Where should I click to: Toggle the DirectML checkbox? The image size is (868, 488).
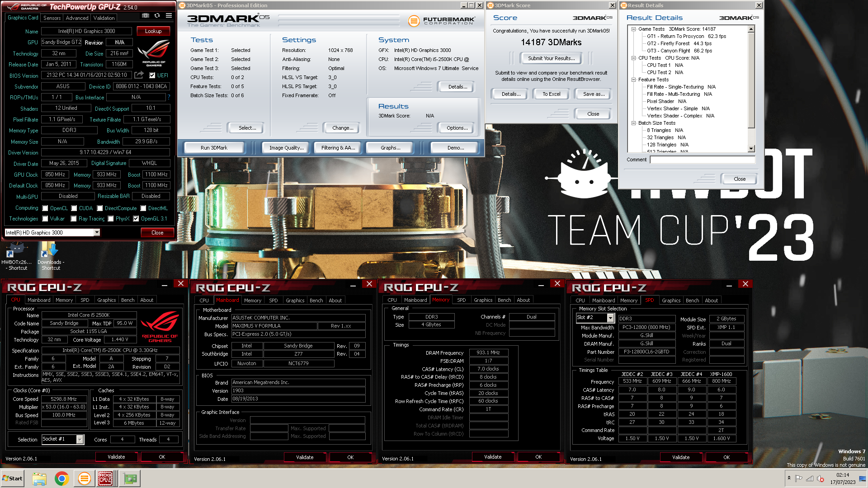pos(143,208)
